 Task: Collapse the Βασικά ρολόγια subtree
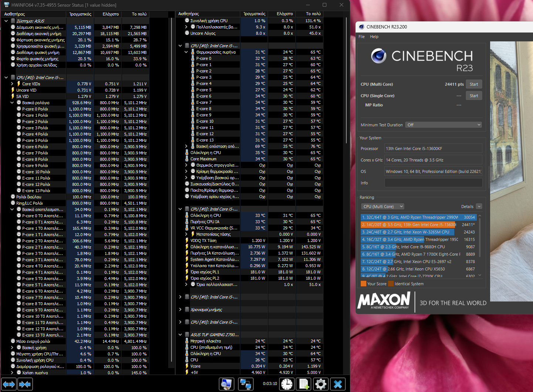12,103
